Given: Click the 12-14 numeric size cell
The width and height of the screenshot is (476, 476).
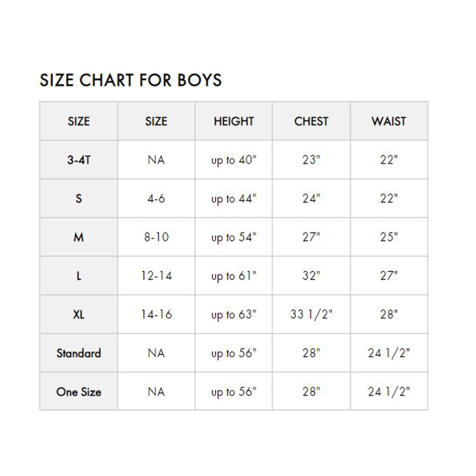Looking at the screenshot, I should (156, 276).
